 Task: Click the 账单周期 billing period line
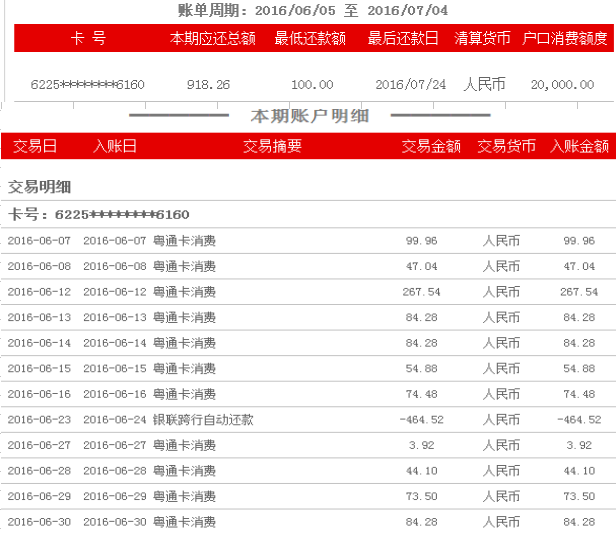click(x=312, y=10)
